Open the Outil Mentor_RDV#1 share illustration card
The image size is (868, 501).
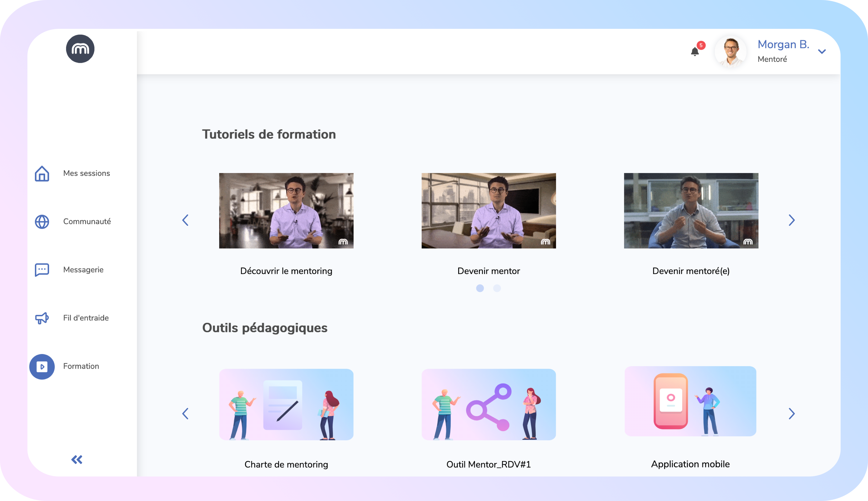pos(489,404)
